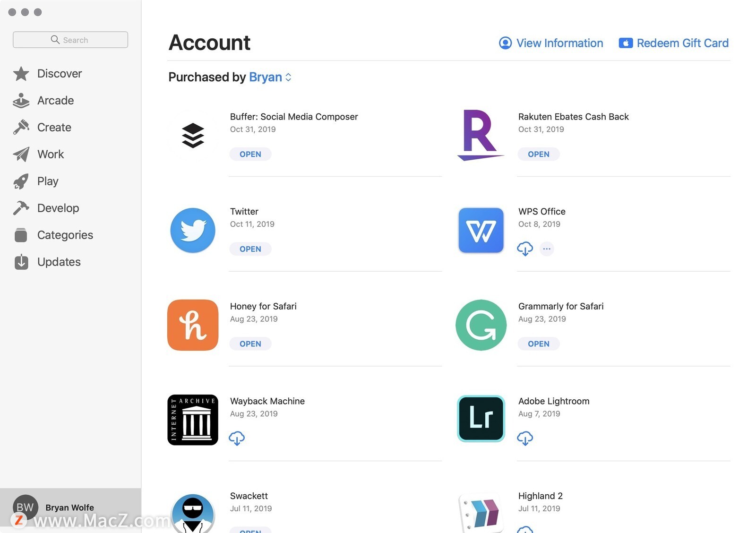Click the Honey for Safari app icon
Viewport: 756px width, 533px height.
tap(193, 325)
